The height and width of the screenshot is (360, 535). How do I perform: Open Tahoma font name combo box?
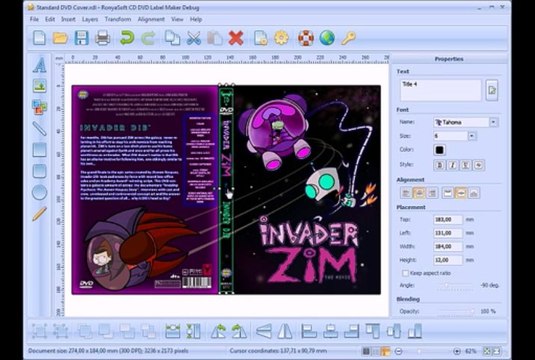pos(465,122)
